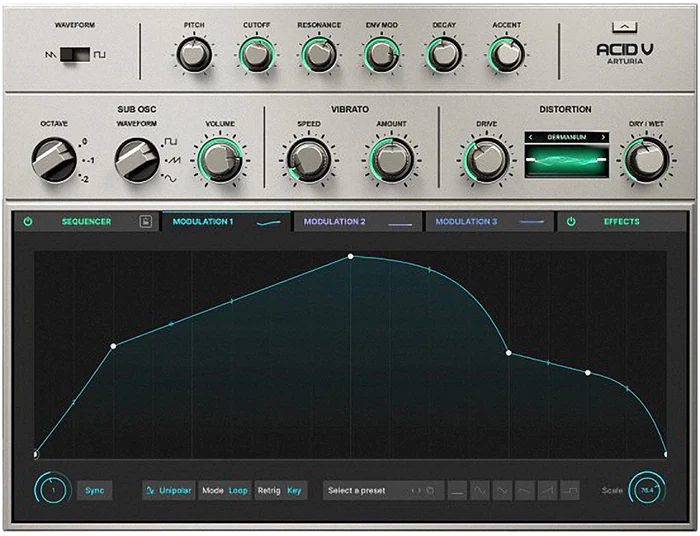The image size is (700, 536).
Task: Apply the flat line shape preset
Action: pyautogui.click(x=457, y=490)
